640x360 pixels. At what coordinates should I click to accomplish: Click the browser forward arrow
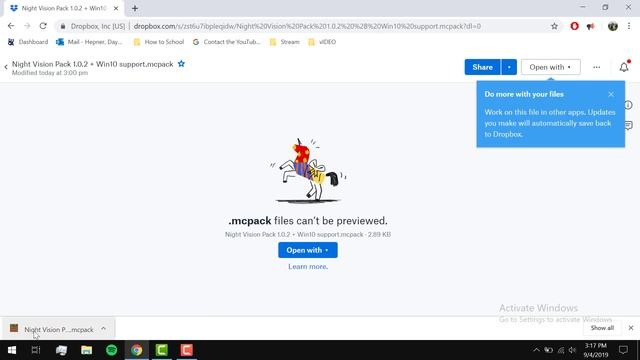(x=27, y=26)
